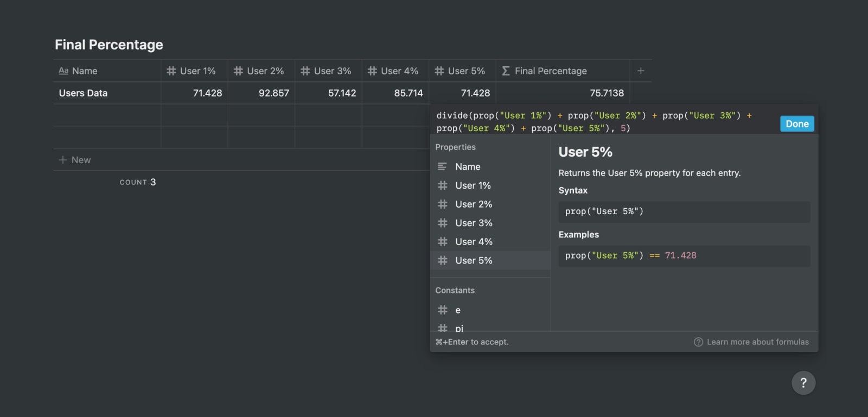Image resolution: width=868 pixels, height=417 pixels.
Task: Click the hash icon in User 3% header
Action: click(305, 71)
